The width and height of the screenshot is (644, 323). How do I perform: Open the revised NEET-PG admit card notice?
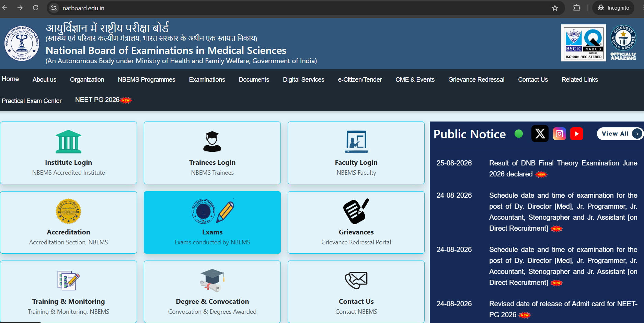click(563, 309)
